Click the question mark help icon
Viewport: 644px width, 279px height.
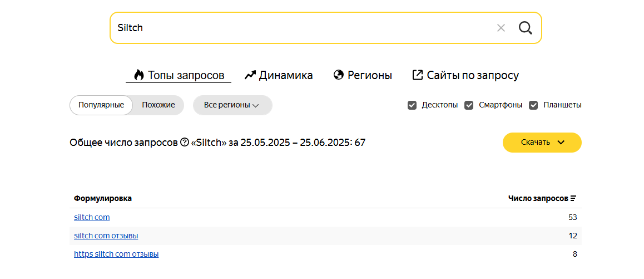click(185, 143)
